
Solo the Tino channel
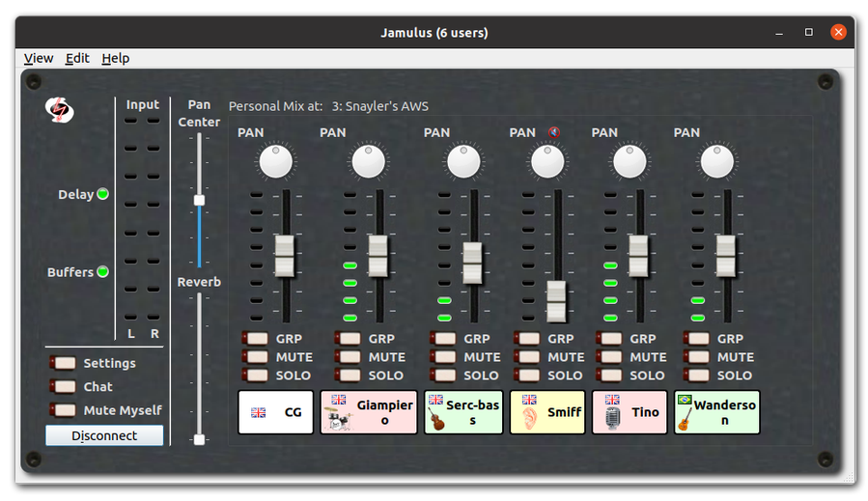coord(609,376)
